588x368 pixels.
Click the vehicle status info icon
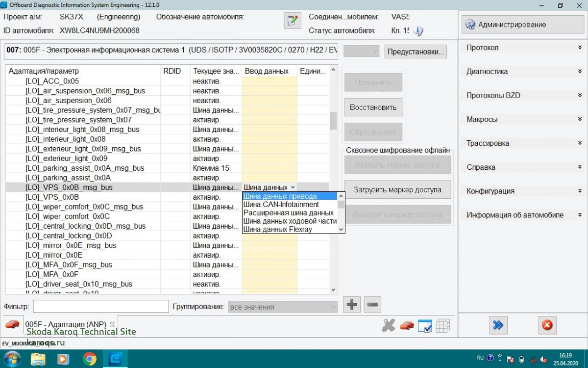417,31
